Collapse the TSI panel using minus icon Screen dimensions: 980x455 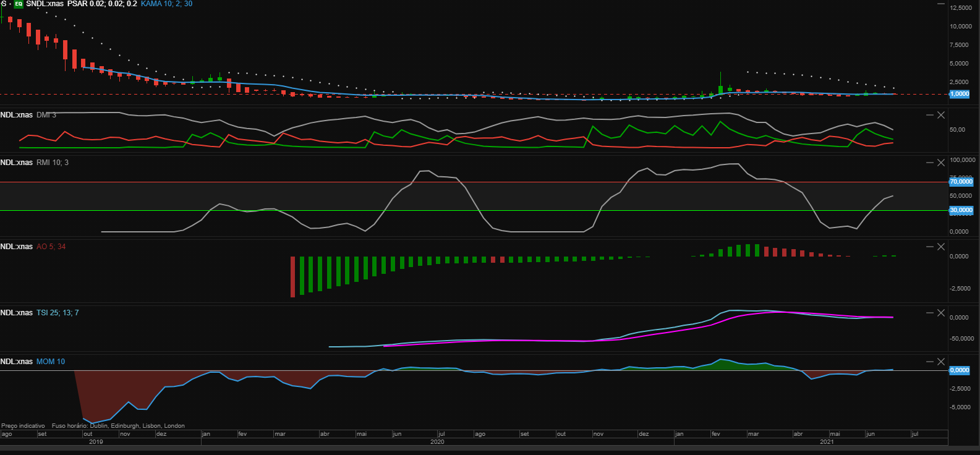coord(929,313)
